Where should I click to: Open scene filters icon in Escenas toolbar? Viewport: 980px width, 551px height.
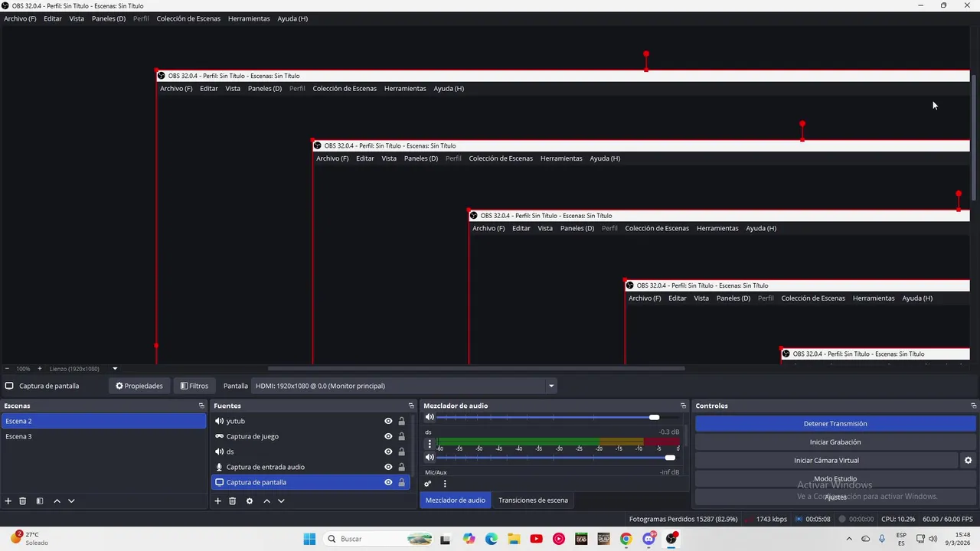(x=40, y=500)
